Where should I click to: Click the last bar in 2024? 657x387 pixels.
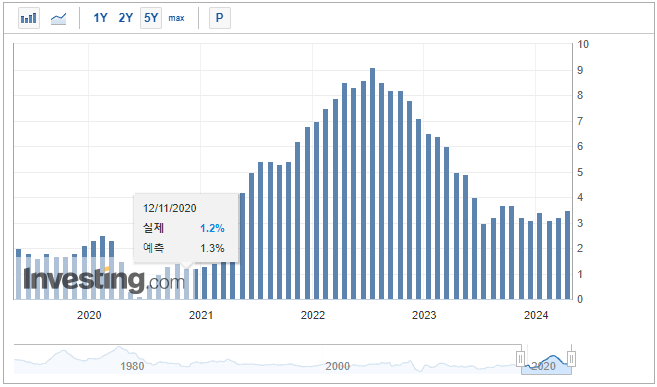(567, 255)
